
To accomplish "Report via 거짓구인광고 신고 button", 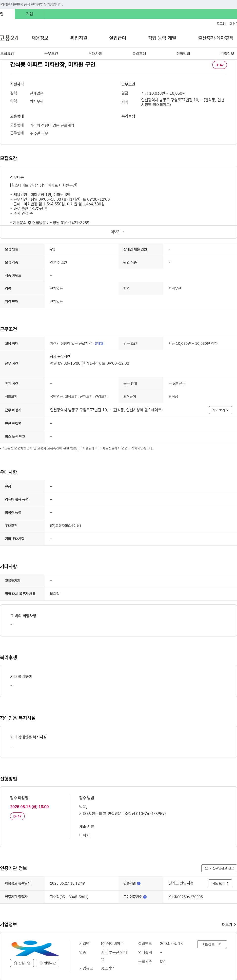I will click(x=219, y=868).
